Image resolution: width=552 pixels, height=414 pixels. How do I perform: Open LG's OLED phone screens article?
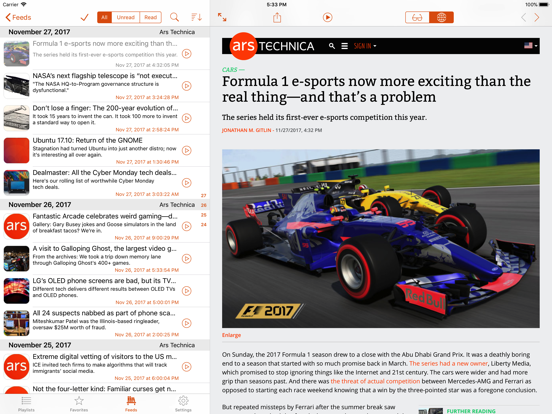click(105, 291)
